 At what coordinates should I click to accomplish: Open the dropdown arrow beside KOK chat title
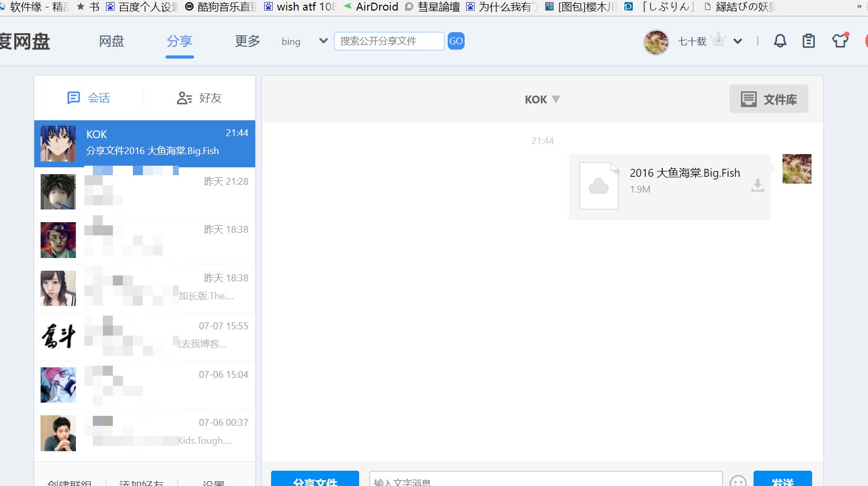556,99
